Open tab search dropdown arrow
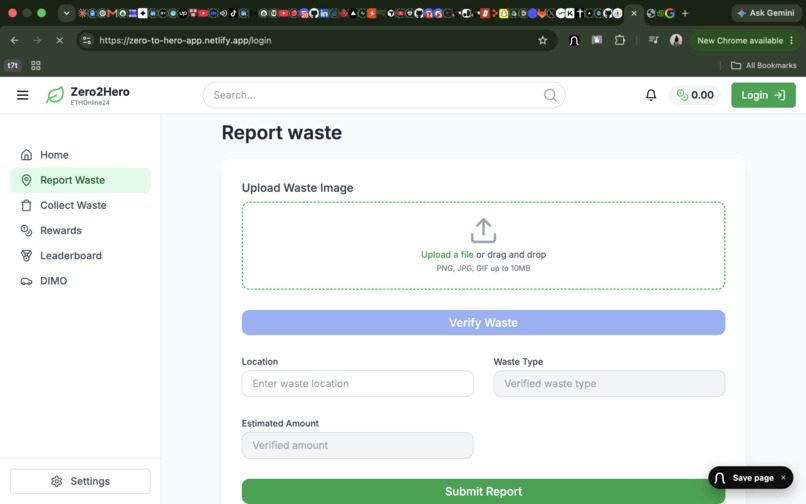806x504 pixels. [x=66, y=13]
